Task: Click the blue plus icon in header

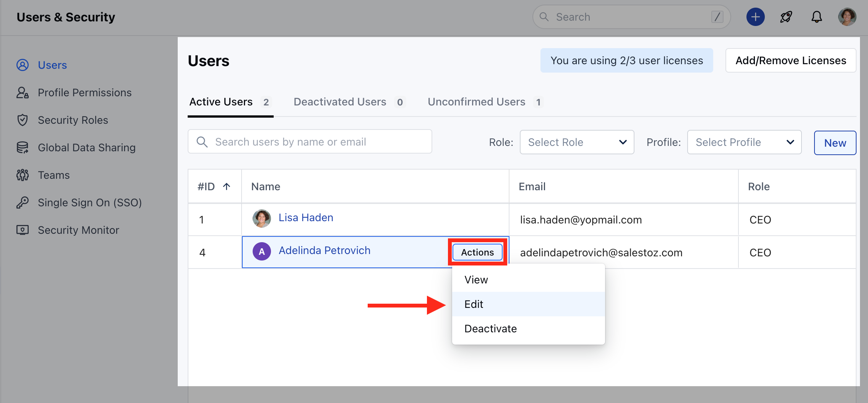Action: point(755,17)
